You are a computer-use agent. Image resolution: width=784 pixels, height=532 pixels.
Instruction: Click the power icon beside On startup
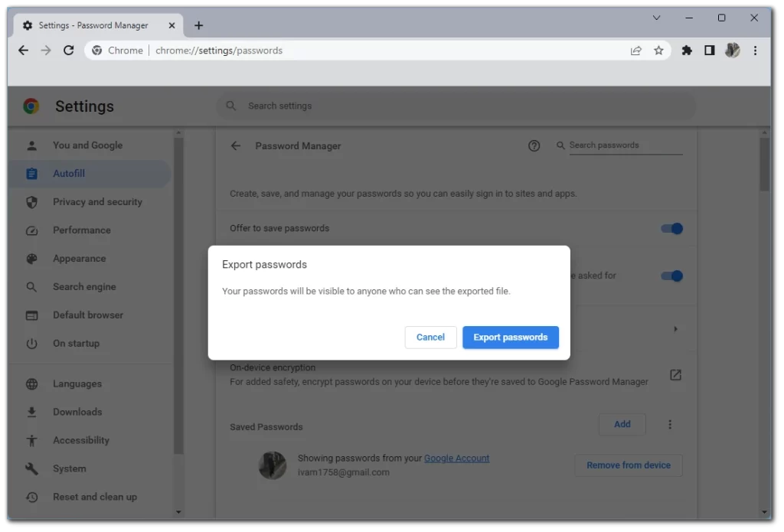(31, 344)
